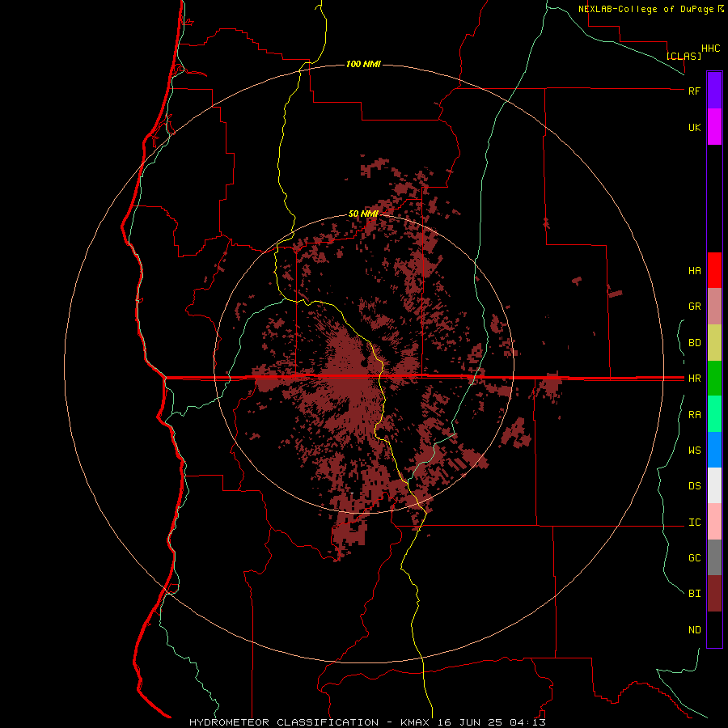728x728 pixels.
Task: Click the GC legend label
Action: click(694, 558)
